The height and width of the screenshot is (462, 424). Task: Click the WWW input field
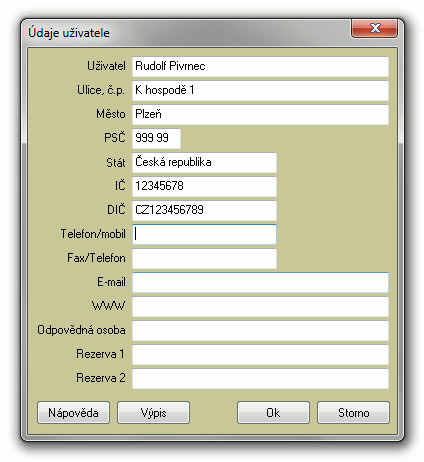tap(260, 306)
